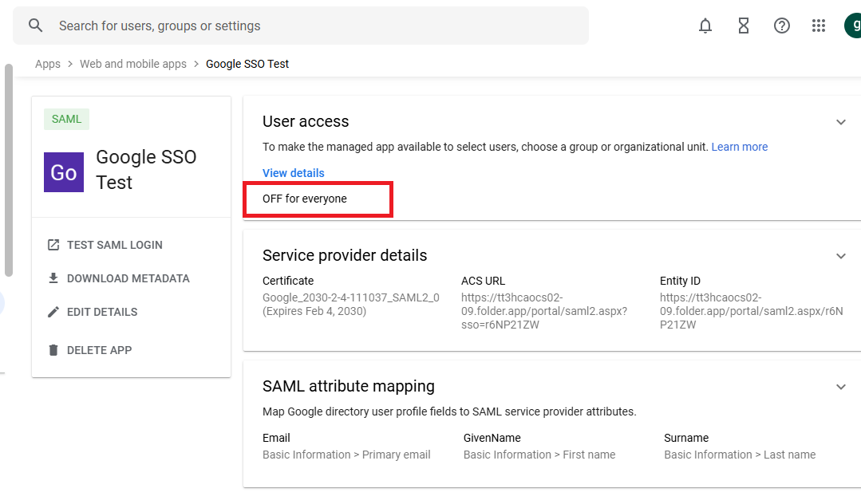This screenshot has height=504, width=861.
Task: Click the GivenName attribute label
Action: (492, 438)
